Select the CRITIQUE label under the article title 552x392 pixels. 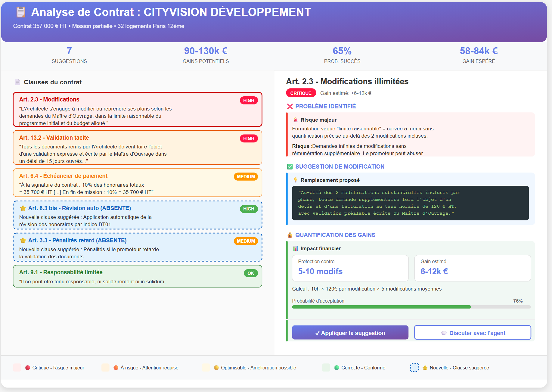pyautogui.click(x=301, y=93)
